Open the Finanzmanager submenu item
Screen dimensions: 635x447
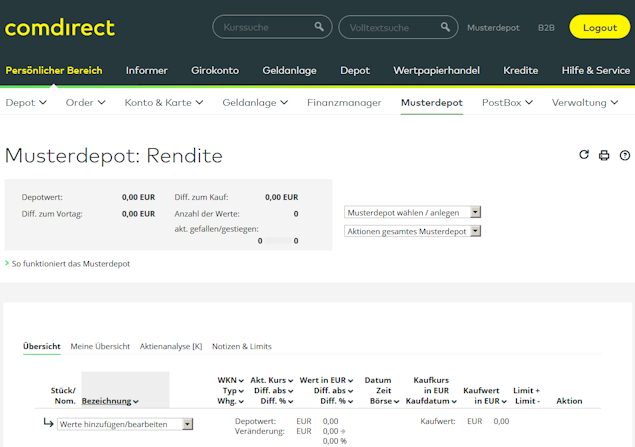[x=344, y=103]
